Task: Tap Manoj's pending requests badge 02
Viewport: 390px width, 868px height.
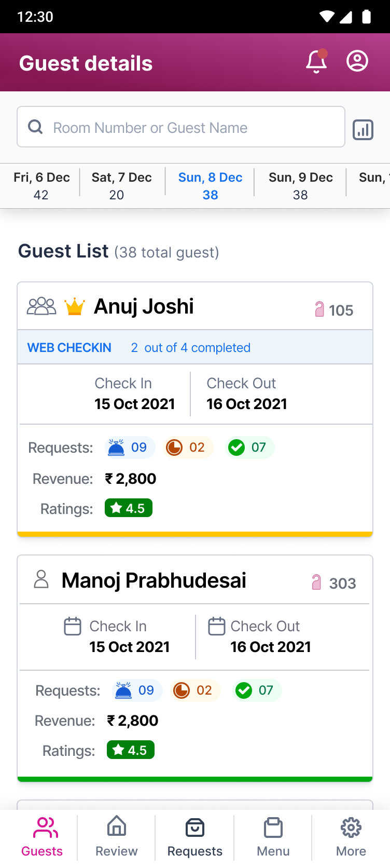Action: [196, 690]
